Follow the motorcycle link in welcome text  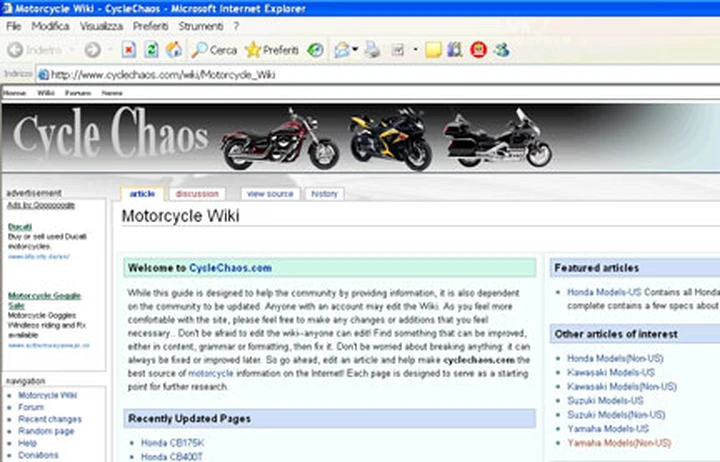click(x=211, y=373)
